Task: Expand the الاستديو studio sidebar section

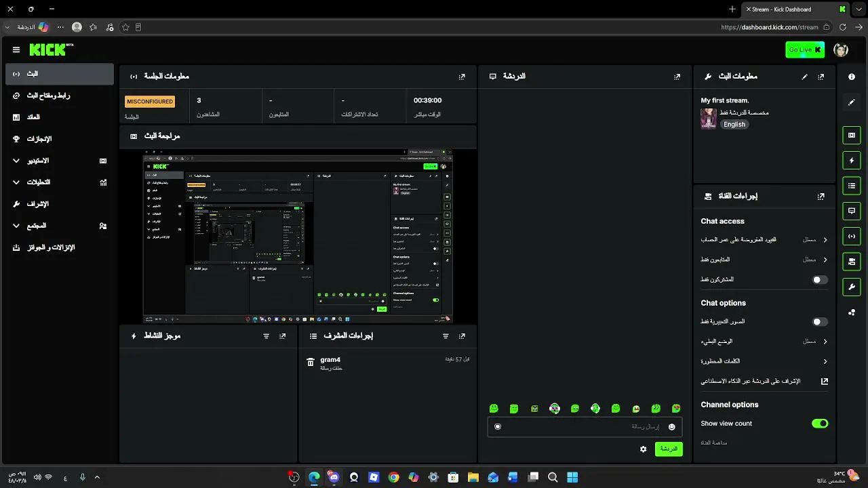Action: point(60,161)
